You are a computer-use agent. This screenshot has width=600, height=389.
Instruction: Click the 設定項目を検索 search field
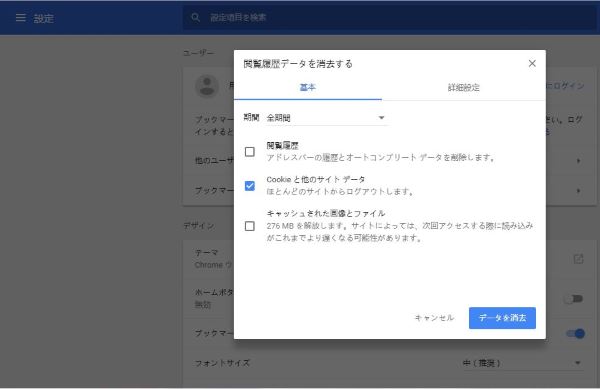pyautogui.click(x=390, y=18)
